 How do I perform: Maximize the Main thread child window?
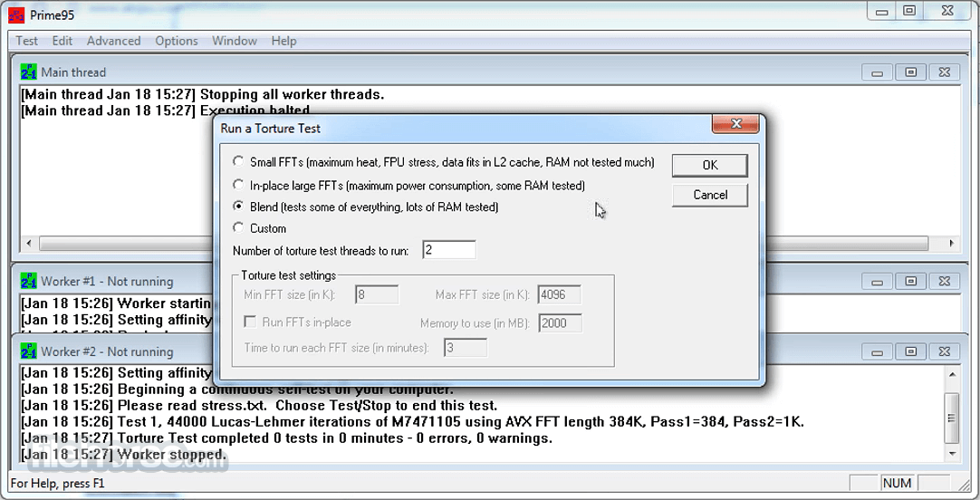tap(910, 72)
